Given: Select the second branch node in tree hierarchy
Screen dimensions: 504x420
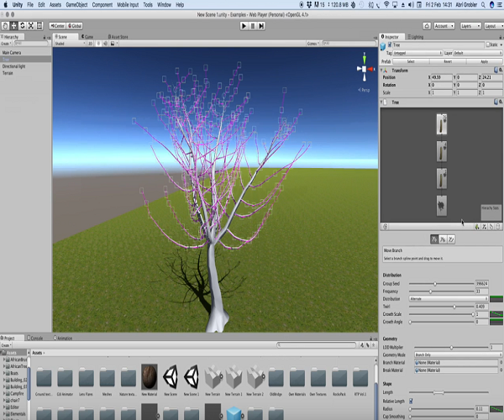Looking at the screenshot, I should coord(442,151).
